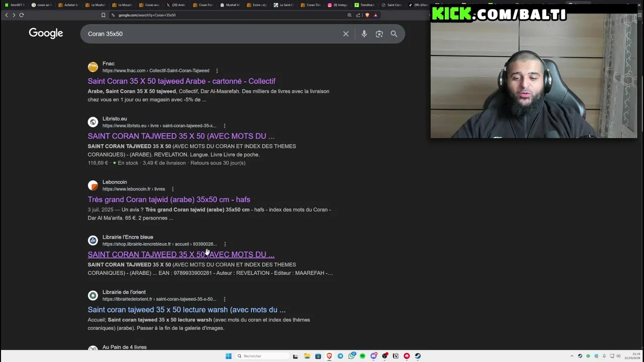The image size is (644, 362).
Task: Open Librairie l'Encre bleue 'SAINT CORAN TAJWEED' link
Action: pyautogui.click(x=181, y=254)
